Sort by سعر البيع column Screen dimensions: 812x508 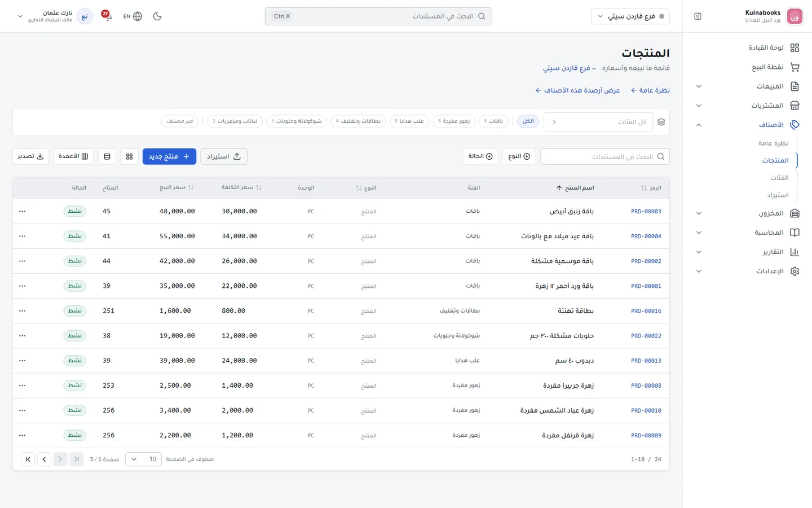pos(176,187)
